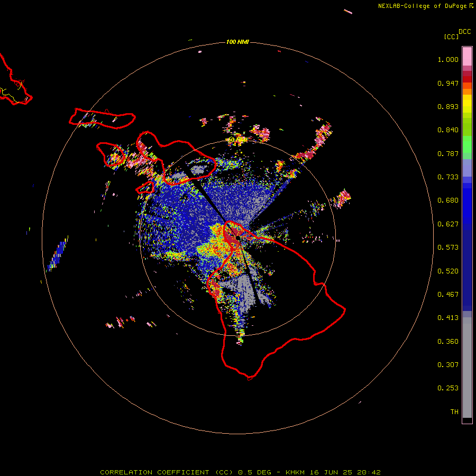Click the DCC label above the color bar
This screenshot has width=476, height=476.
[x=464, y=32]
